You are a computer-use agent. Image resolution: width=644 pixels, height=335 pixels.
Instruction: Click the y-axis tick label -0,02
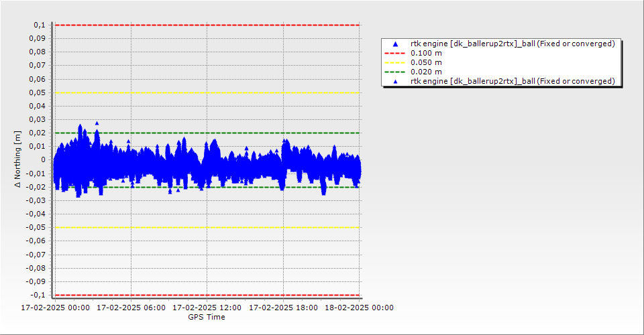(x=36, y=187)
